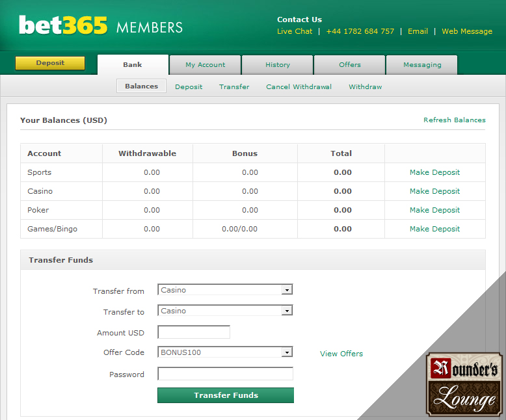This screenshot has height=420, width=506.
Task: Click the Your Balances (USD) heading
Action: (64, 120)
